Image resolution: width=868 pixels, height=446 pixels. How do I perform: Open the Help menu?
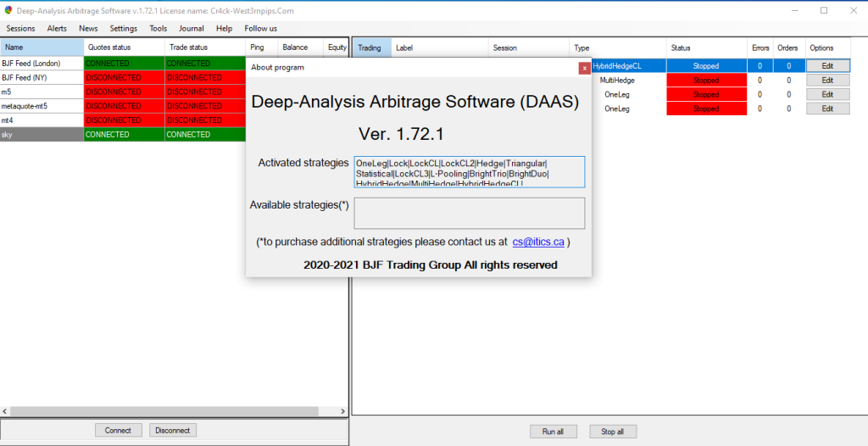coord(224,28)
